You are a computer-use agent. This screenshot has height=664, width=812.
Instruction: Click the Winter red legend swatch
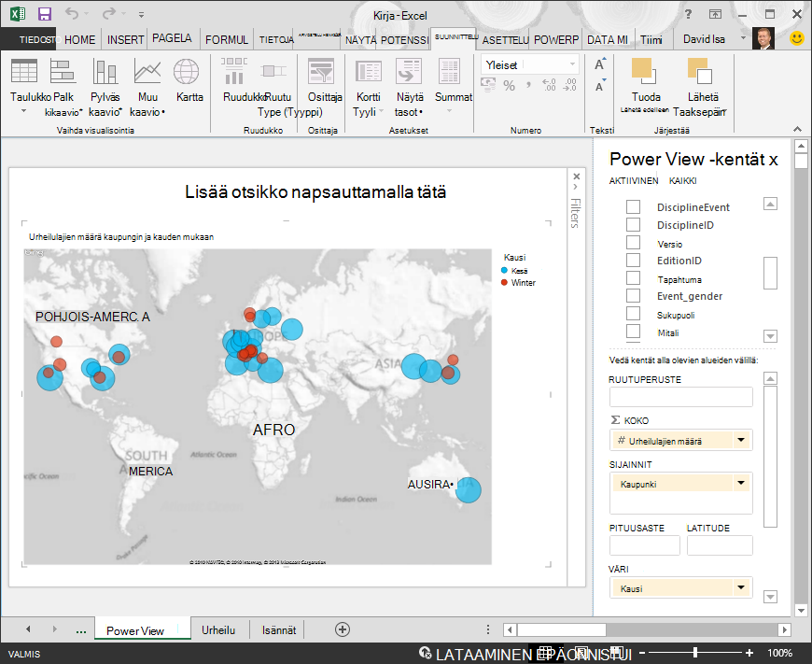(504, 282)
